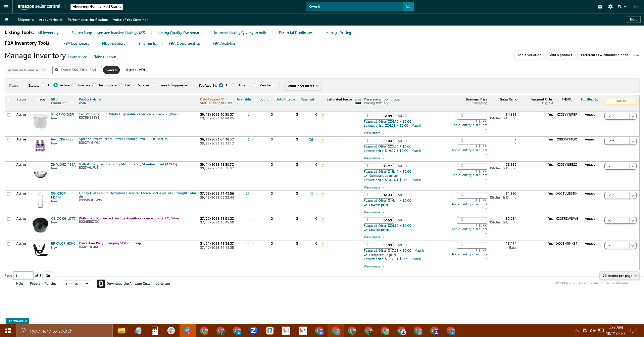The height and width of the screenshot is (337, 644).
Task: Check the box for SKU V1-07MC-Q87I
Action: pos(9,115)
